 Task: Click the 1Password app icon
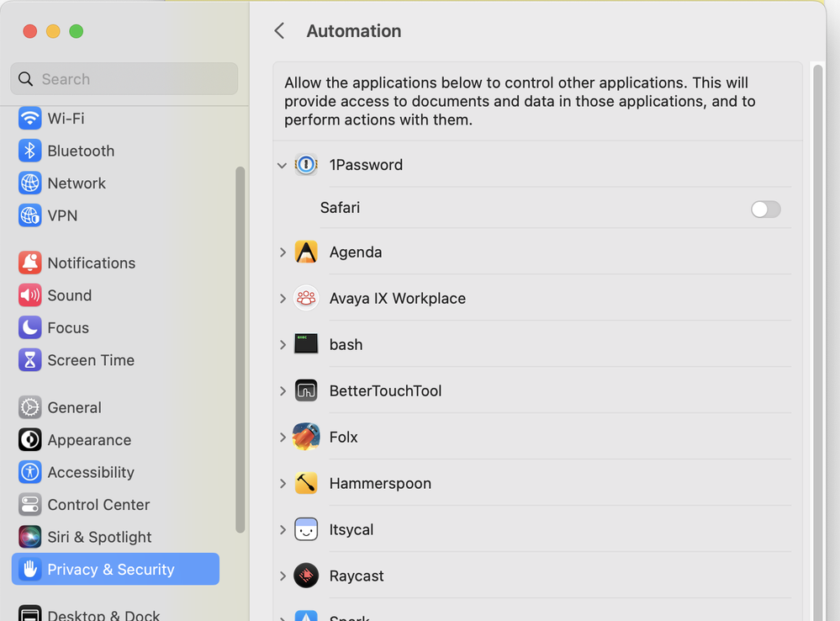pyautogui.click(x=306, y=165)
